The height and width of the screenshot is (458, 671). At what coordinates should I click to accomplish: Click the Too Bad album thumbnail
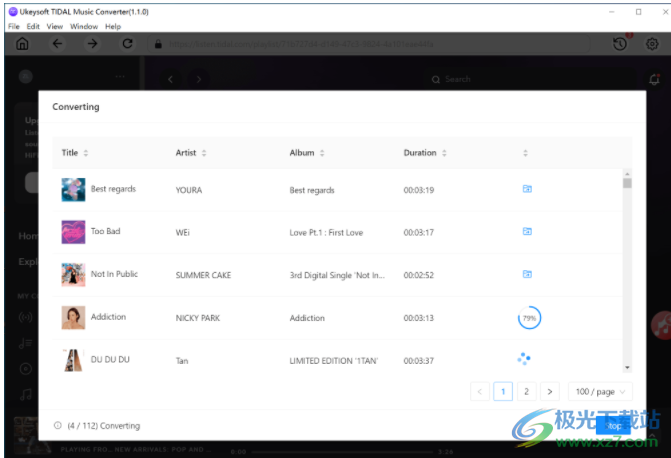73,232
